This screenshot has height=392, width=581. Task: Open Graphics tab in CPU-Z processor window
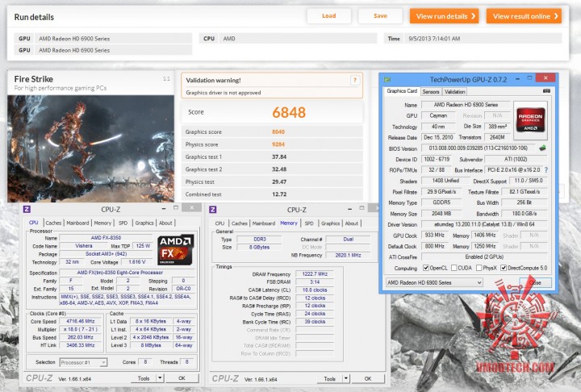144,223
